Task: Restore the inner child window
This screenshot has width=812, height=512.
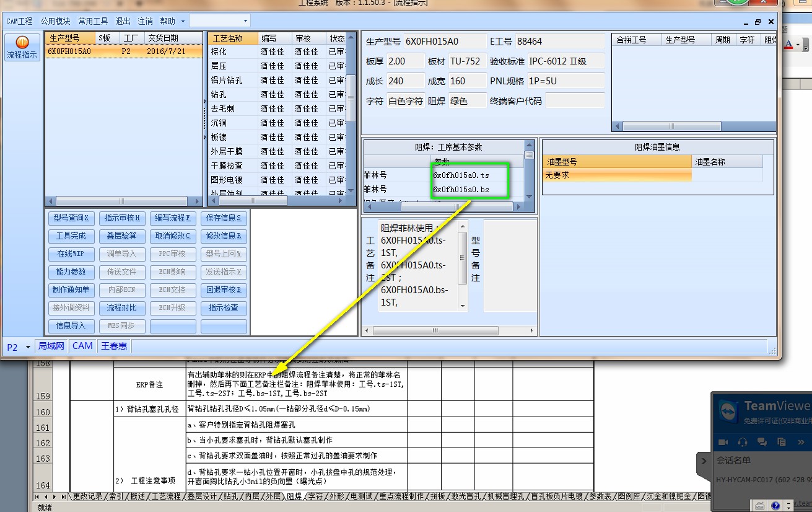Action: point(757,22)
